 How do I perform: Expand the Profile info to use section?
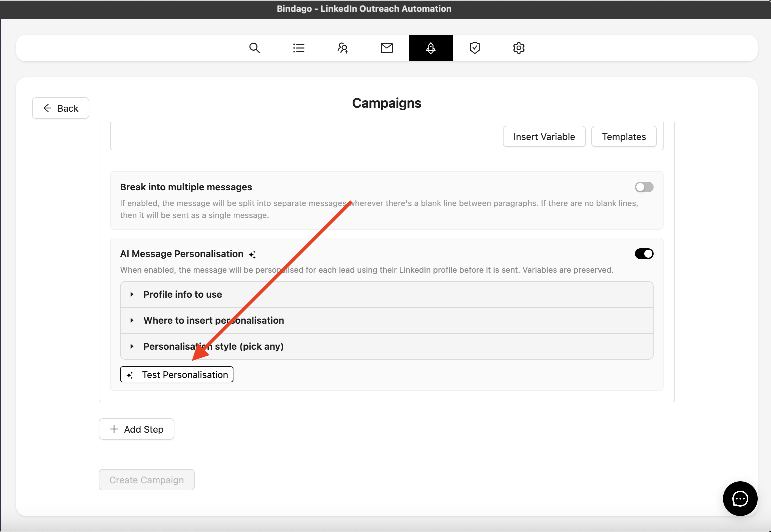pyautogui.click(x=387, y=294)
